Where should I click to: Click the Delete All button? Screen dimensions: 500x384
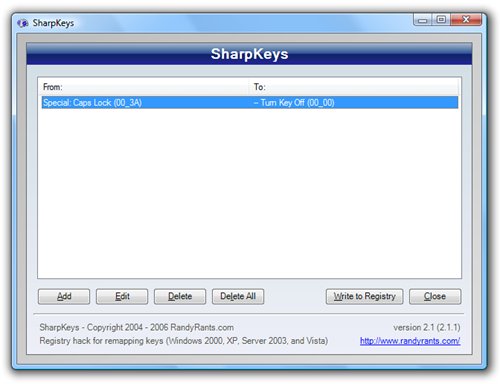(238, 296)
